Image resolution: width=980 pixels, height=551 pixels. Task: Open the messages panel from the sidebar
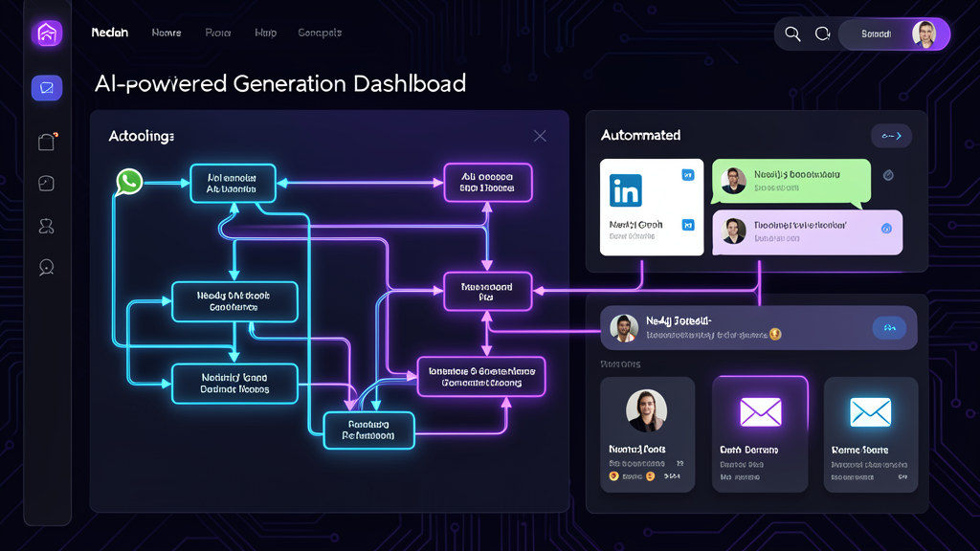click(x=46, y=87)
